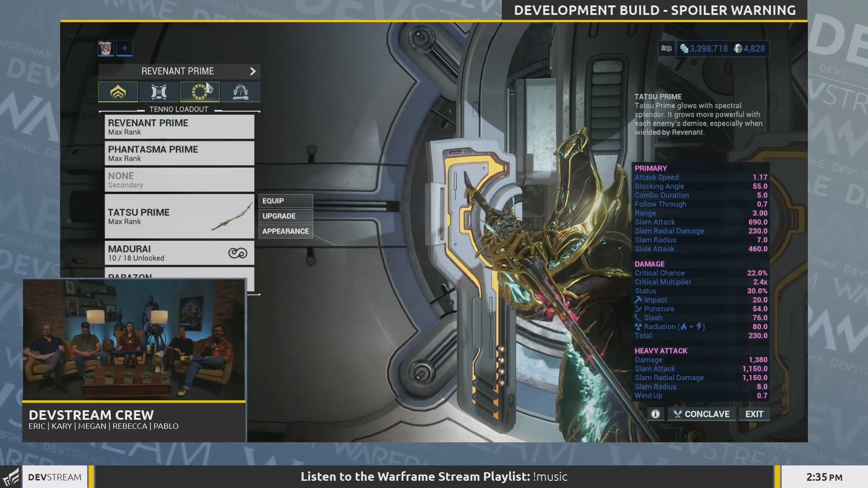Click the Puncture damage type icon
868x488 pixels.
click(638, 309)
